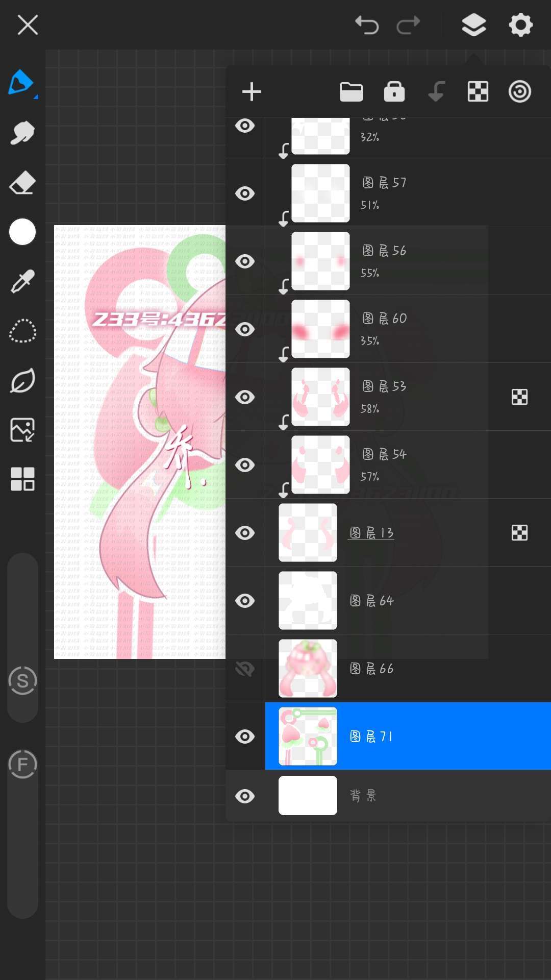The image size is (551, 980).
Task: Select layer 56 thumbnail
Action: pyautogui.click(x=320, y=261)
